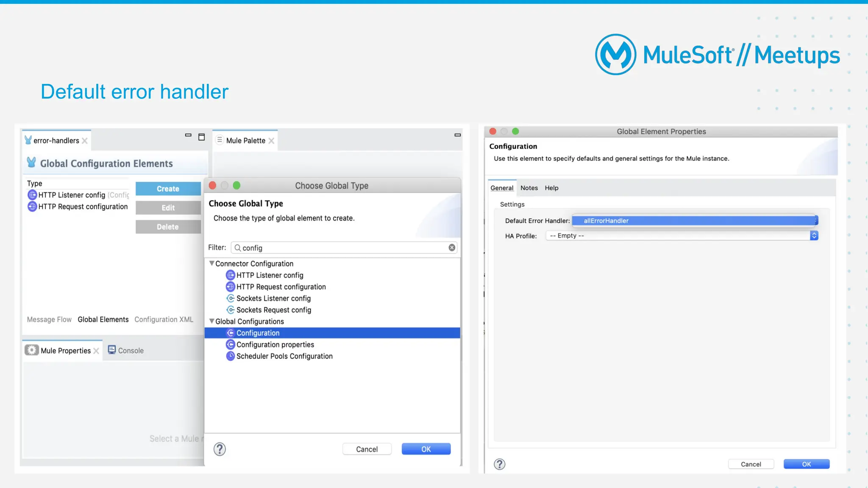Select HTTP Request configuration tree item

(281, 287)
